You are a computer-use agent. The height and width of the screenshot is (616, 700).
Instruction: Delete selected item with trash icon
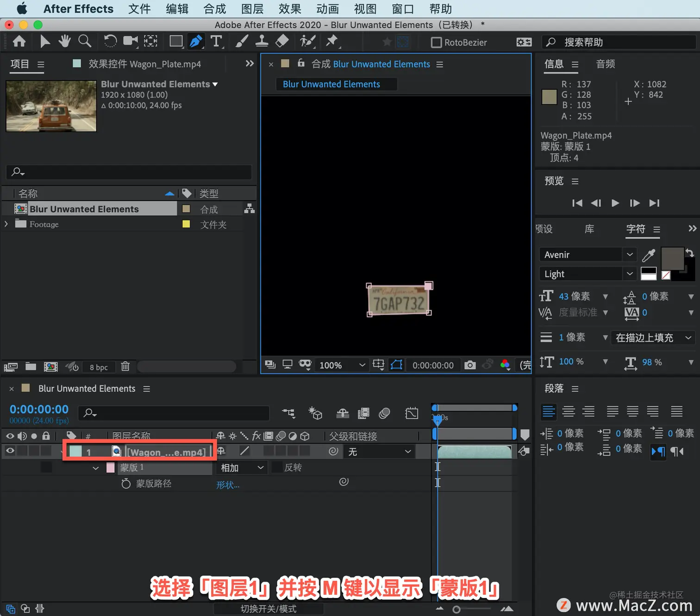coord(125,367)
